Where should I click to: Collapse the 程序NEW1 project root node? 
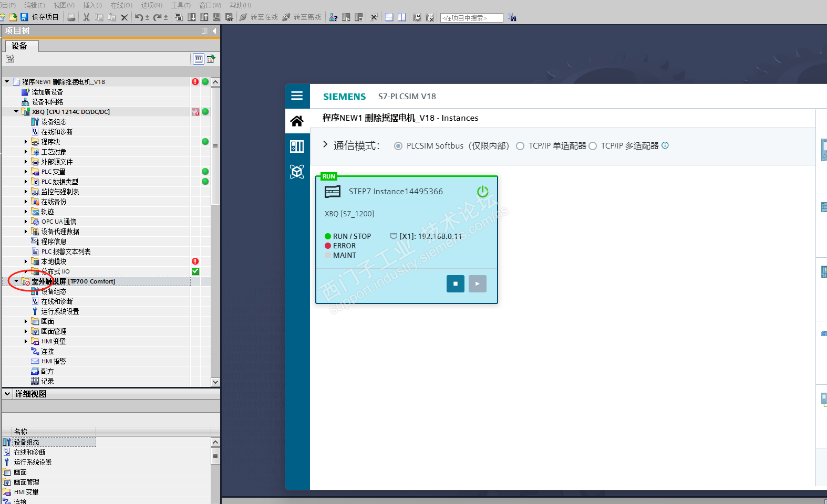pos(7,82)
